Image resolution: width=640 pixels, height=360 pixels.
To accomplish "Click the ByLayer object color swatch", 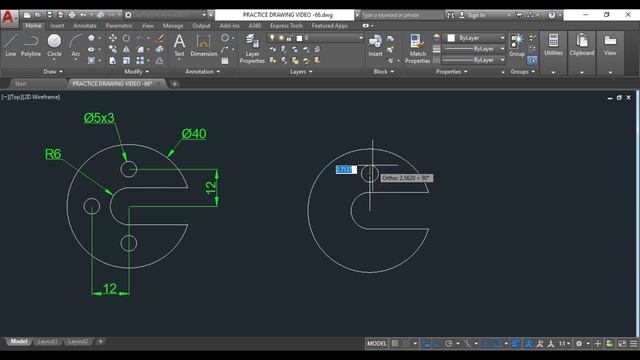I will [451, 38].
